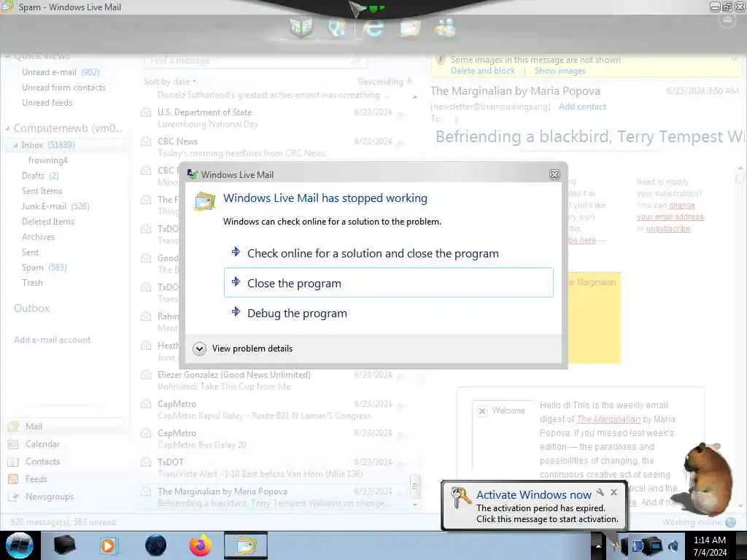Select Sent Items folder
The height and width of the screenshot is (560, 747).
pyautogui.click(x=42, y=191)
